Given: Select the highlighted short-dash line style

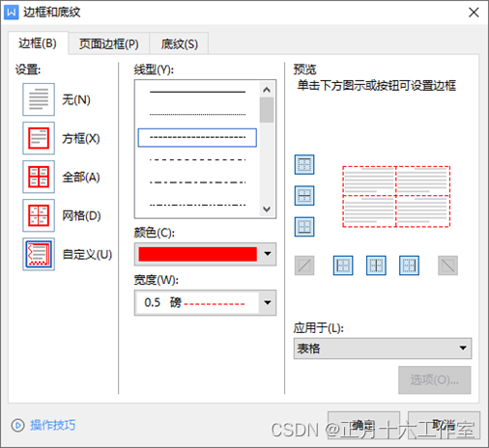Looking at the screenshot, I should (197, 138).
